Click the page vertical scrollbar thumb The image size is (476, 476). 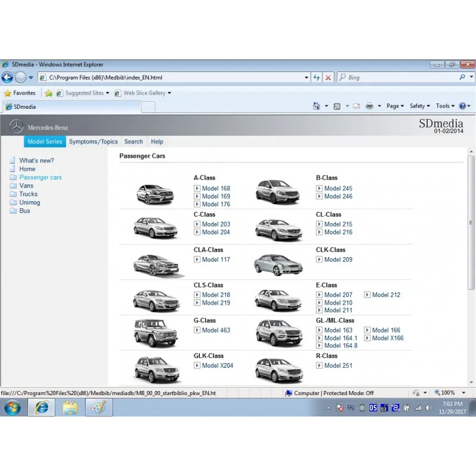coord(471,223)
